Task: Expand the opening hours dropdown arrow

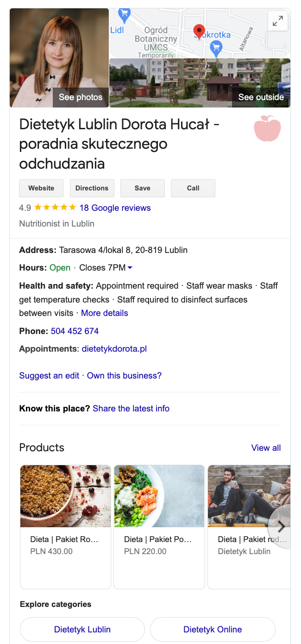Action: click(130, 268)
